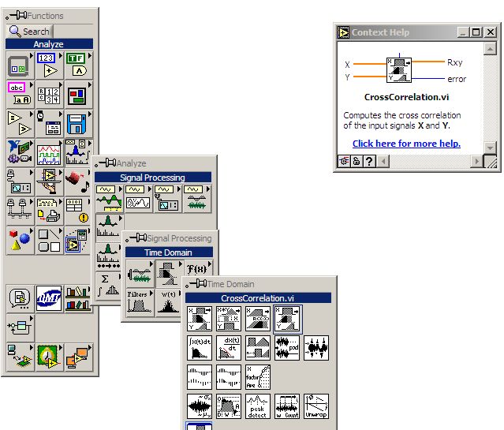Select the Convolution X*Y icon in Time Domain
Screen dimensions: 504x430
click(x=229, y=319)
